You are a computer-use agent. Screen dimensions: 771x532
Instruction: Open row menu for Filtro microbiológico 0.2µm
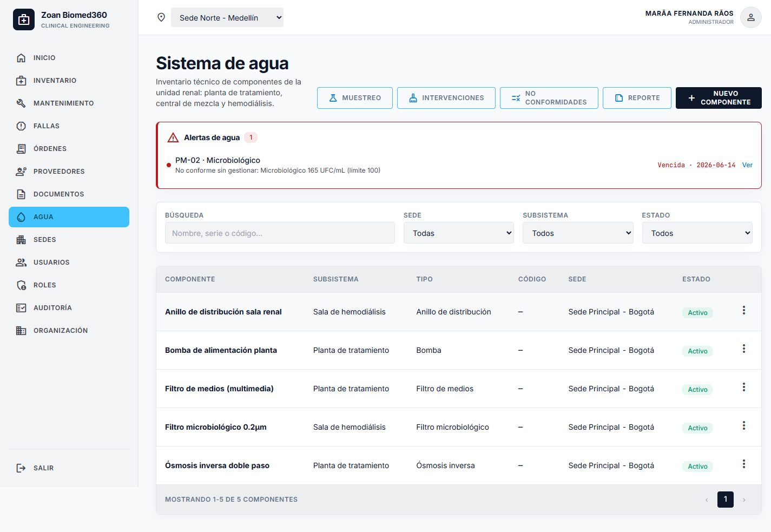tap(744, 425)
